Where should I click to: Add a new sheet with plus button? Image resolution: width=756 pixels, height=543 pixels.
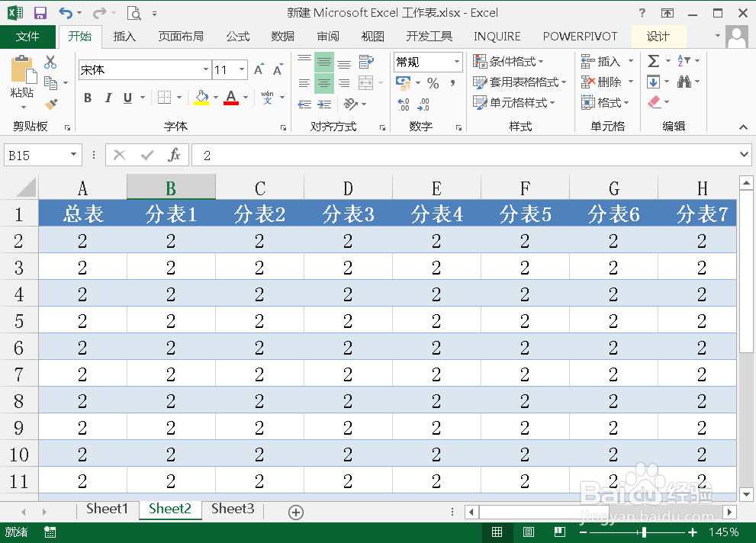tap(296, 512)
